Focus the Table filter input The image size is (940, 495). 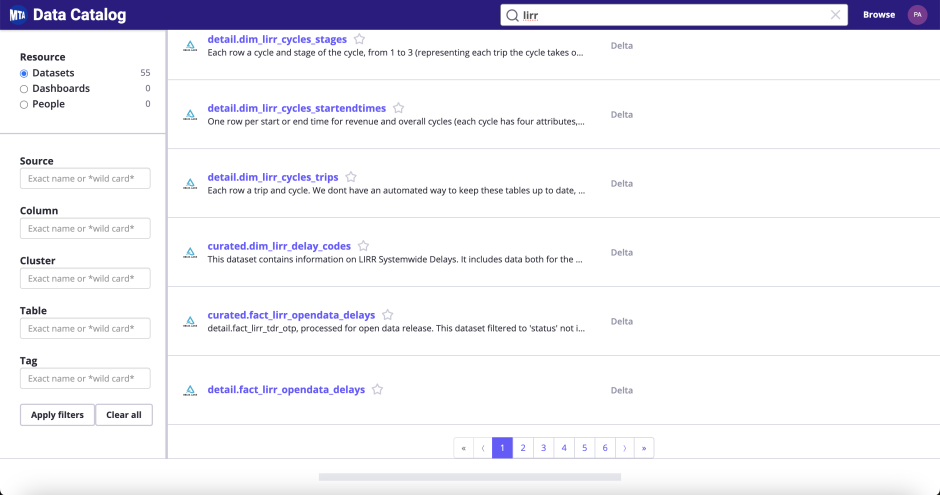pos(85,328)
